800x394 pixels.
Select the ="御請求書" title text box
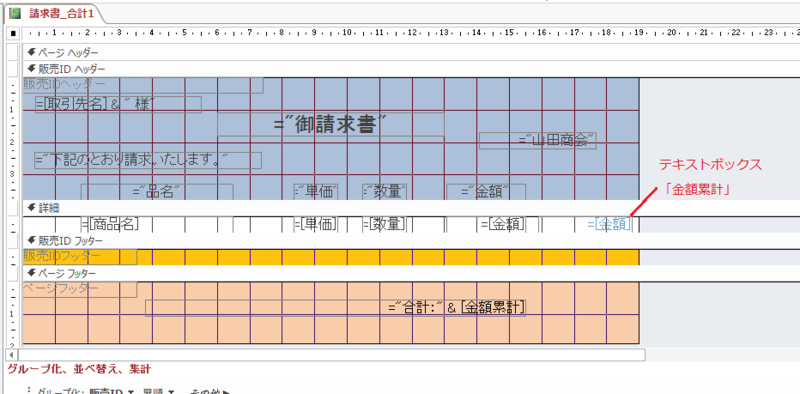(x=331, y=125)
